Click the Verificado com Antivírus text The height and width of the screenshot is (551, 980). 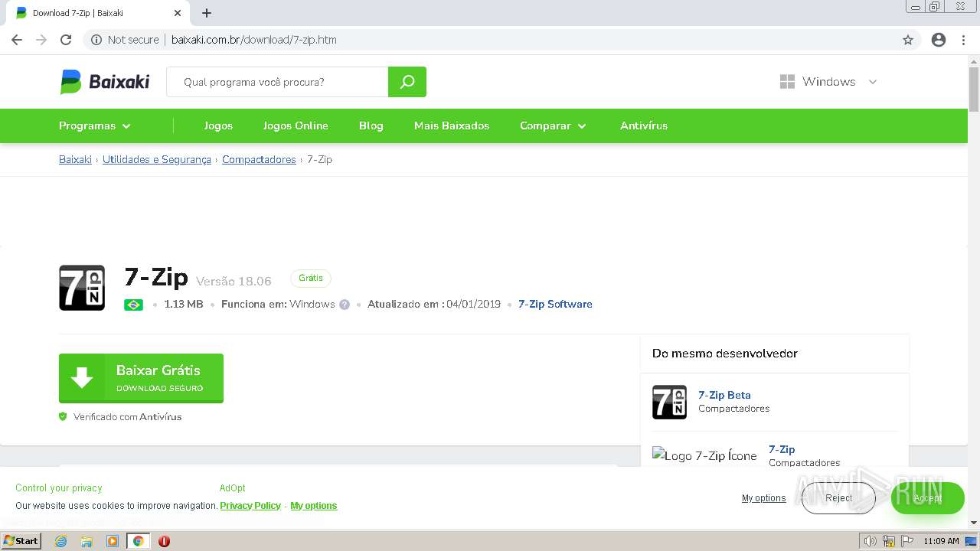[127, 417]
